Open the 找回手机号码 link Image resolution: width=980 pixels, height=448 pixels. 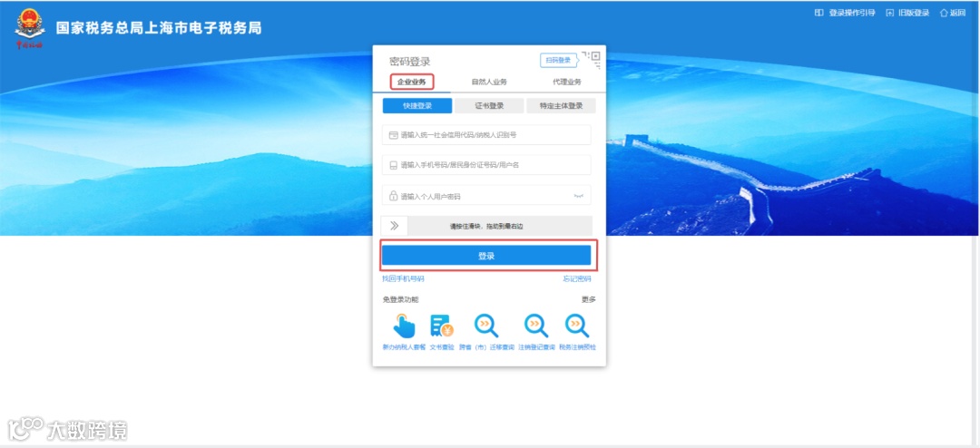point(403,278)
